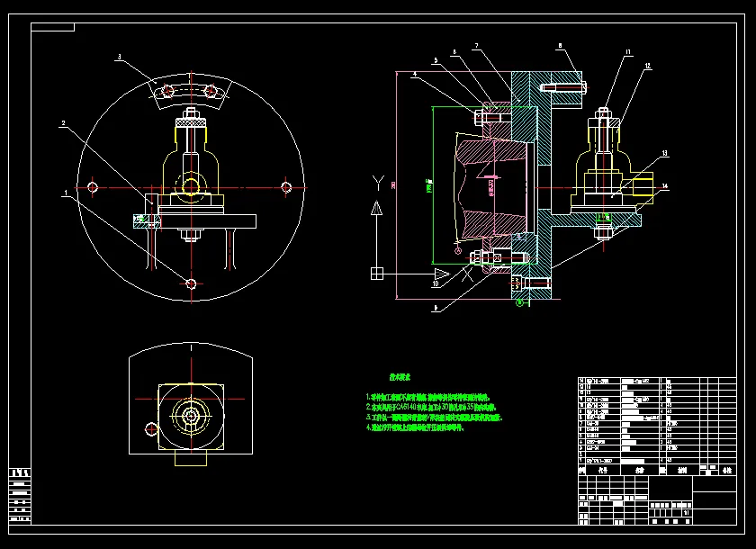Click the hexagon at bottom view center
This screenshot has height=549, width=756.
point(191,415)
